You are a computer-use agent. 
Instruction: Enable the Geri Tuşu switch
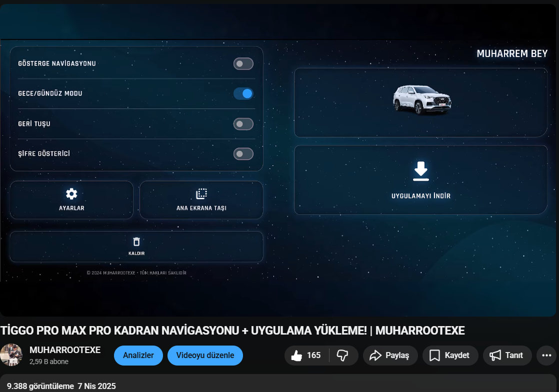pyautogui.click(x=243, y=124)
